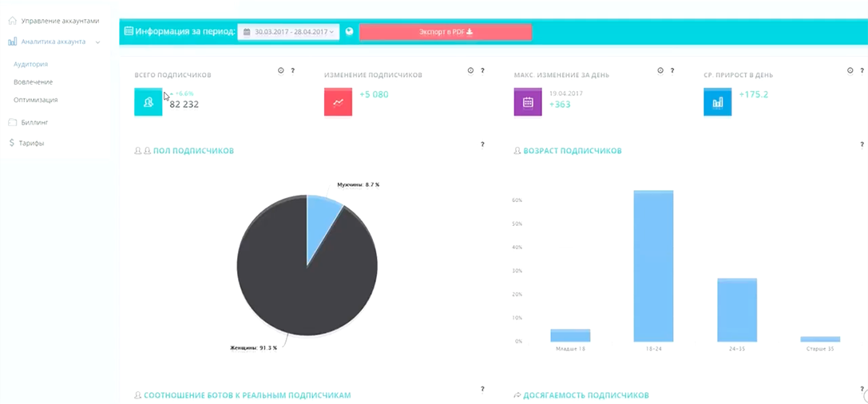Viewport: 868px width, 404px height.
Task: Click the purple calendar icon for Макс. изменение
Action: (528, 102)
